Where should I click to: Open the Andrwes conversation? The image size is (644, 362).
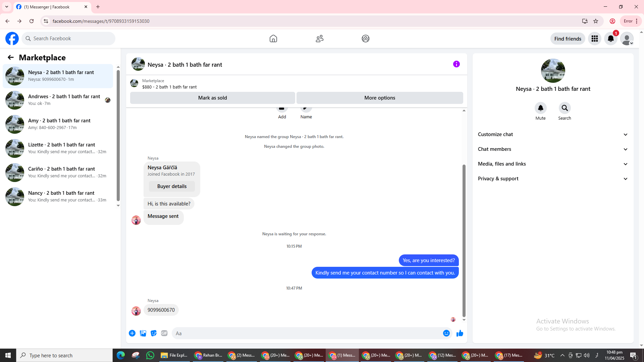[x=58, y=100]
